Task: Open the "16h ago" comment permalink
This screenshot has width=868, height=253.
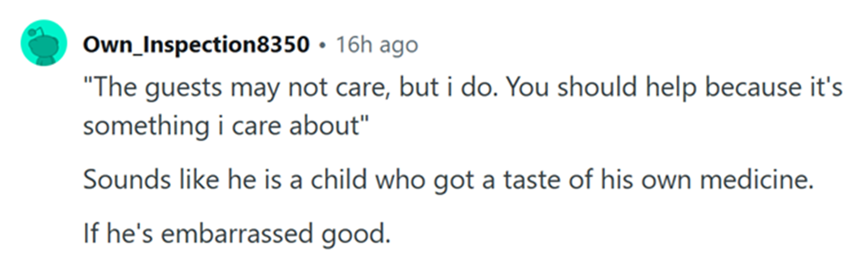Action: 377,45
